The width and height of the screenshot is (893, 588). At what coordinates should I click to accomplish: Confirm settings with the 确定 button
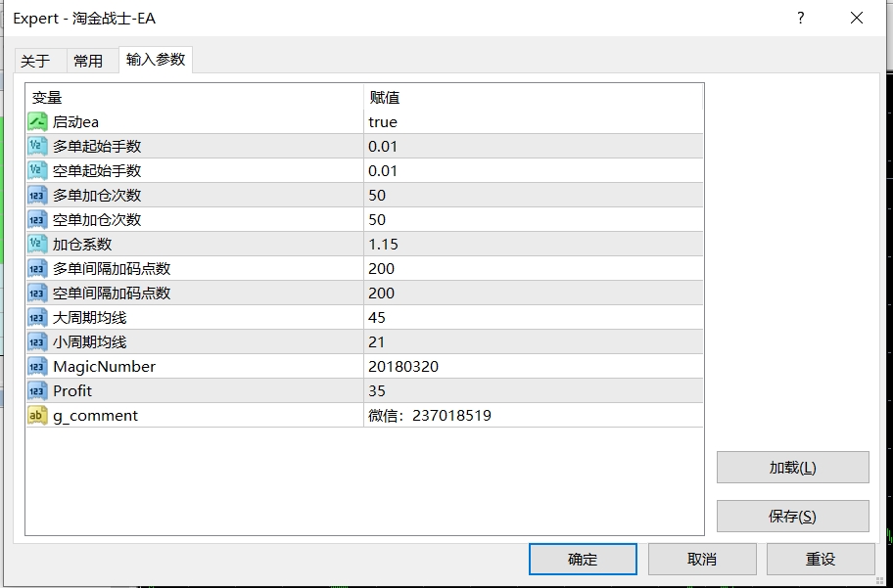tap(583, 559)
